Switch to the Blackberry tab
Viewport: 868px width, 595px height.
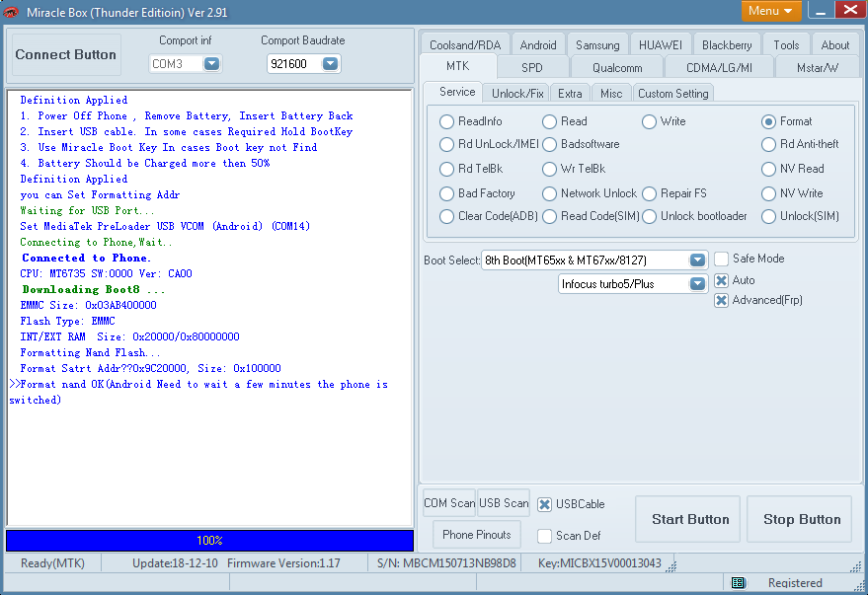(727, 44)
